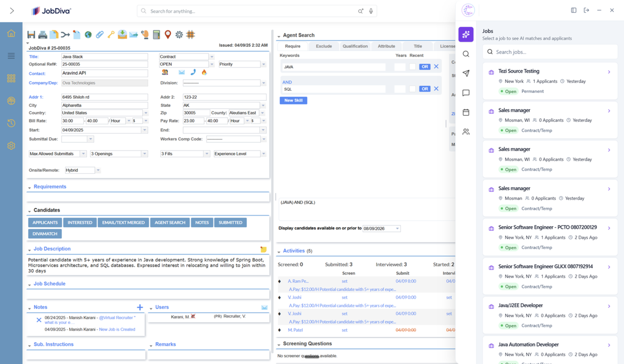Viewport: 624px width, 364px height.
Task: Remove the JAVA keyword with its X
Action: click(x=436, y=66)
